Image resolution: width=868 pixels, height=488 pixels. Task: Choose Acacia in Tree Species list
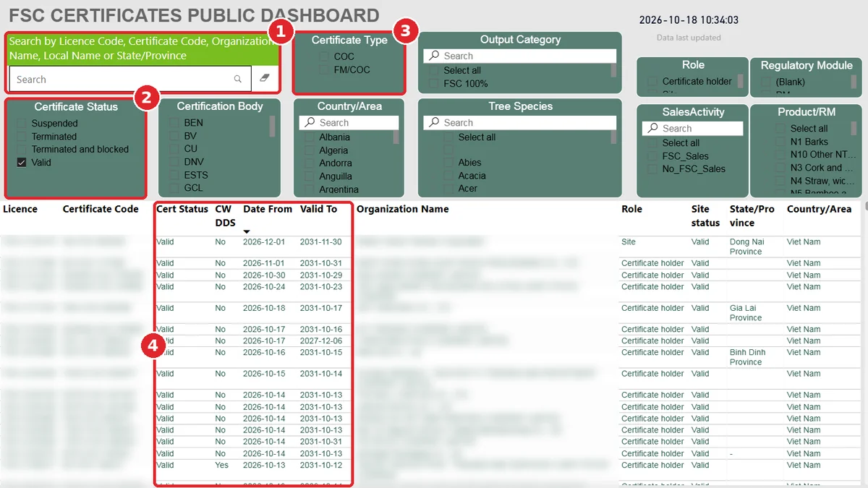[448, 176]
